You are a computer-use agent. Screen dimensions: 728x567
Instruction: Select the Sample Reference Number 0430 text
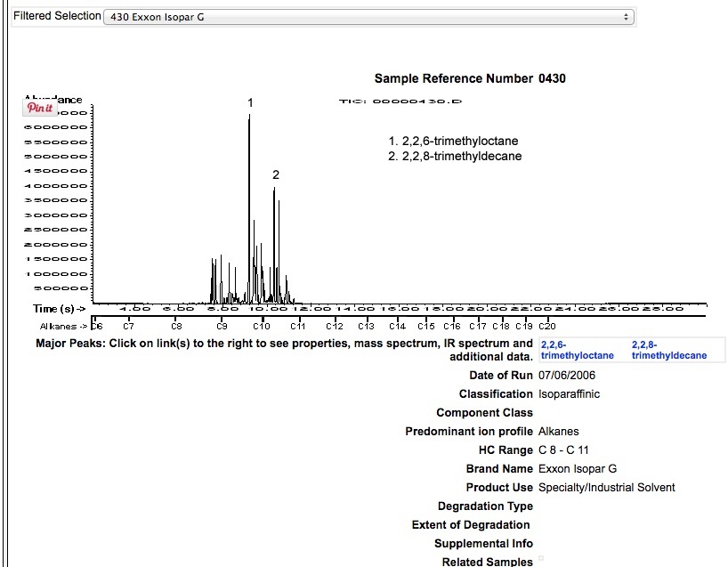click(x=470, y=78)
